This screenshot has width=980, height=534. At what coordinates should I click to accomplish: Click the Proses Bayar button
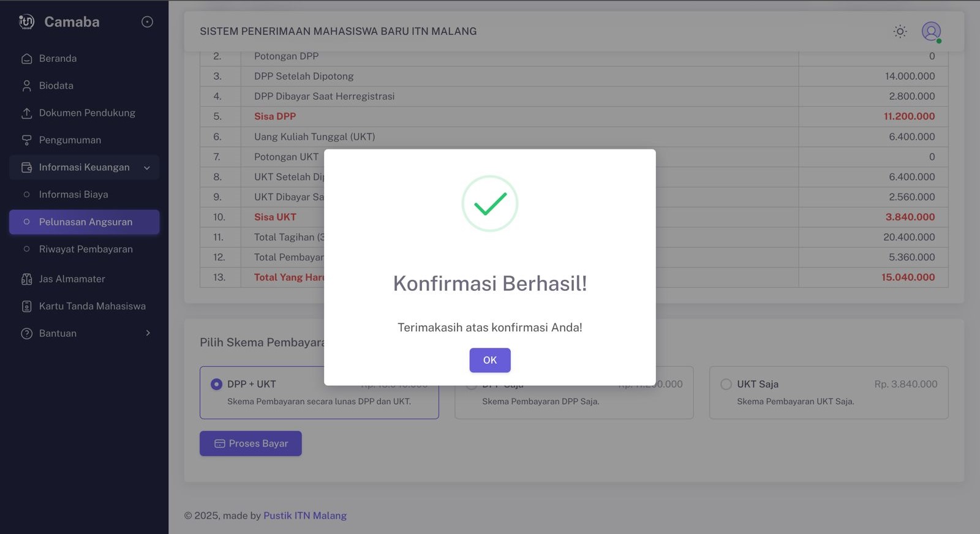pos(251,443)
